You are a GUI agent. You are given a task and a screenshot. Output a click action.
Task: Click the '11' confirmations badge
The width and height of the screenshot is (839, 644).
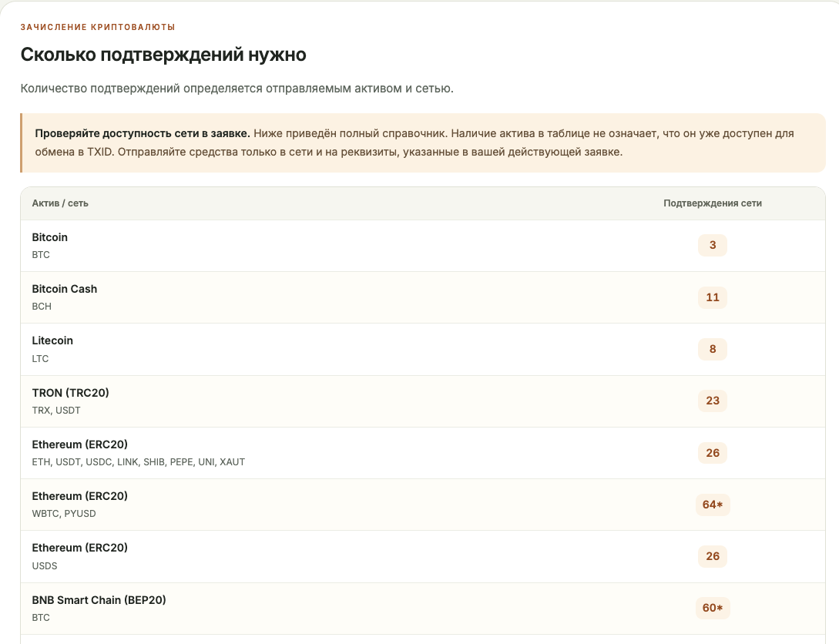coord(713,297)
